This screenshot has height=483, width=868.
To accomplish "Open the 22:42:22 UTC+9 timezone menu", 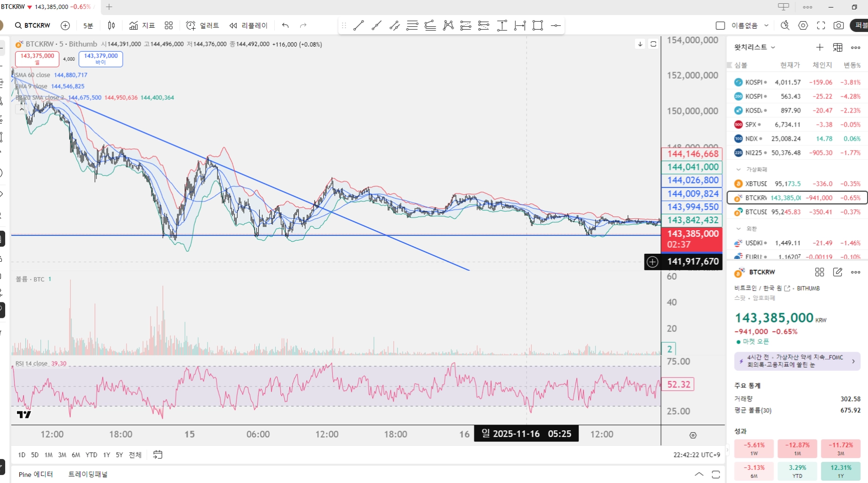I will coord(697,455).
